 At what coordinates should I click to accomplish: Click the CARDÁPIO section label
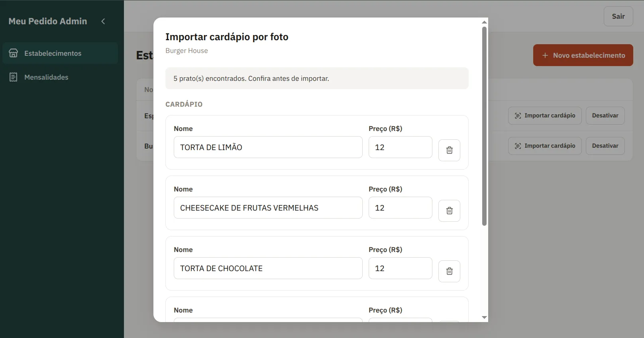(x=184, y=104)
